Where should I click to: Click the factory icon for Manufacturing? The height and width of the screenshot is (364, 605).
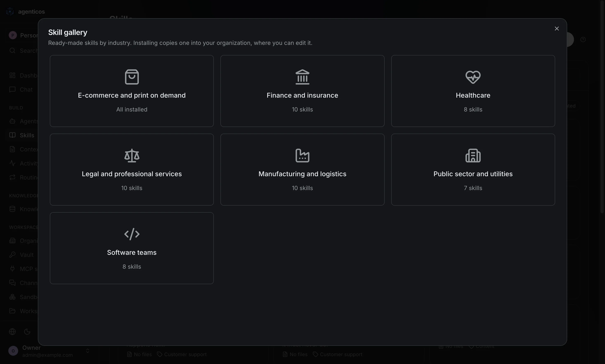pyautogui.click(x=302, y=156)
